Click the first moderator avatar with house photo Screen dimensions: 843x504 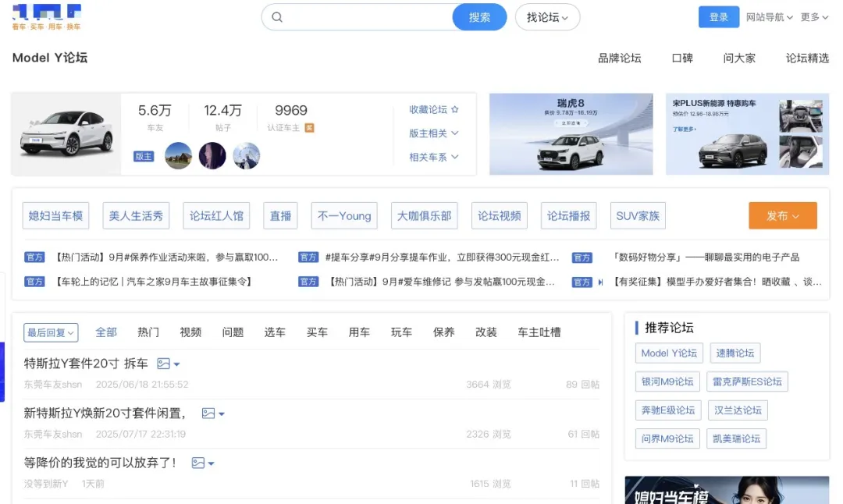coord(178,156)
